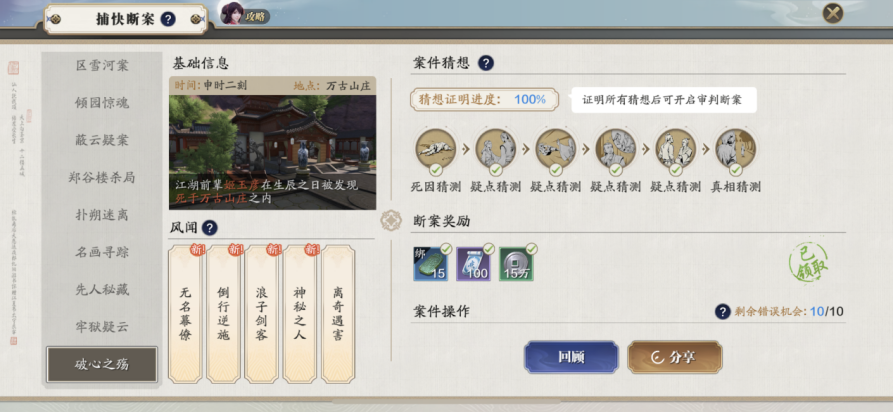
Task: Select the jade reward item showing 15
Action: click(x=431, y=264)
